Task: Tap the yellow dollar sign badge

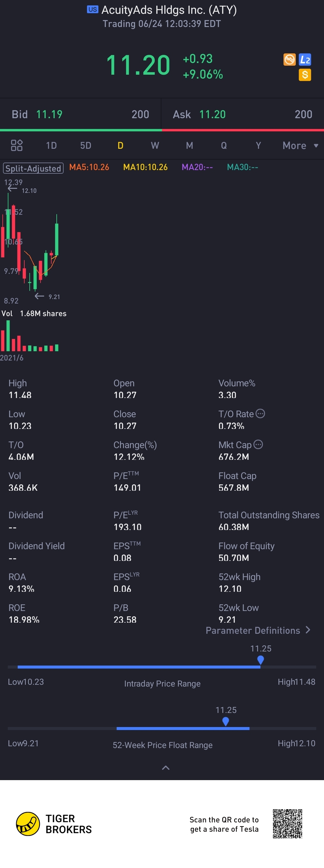Action: [x=305, y=75]
